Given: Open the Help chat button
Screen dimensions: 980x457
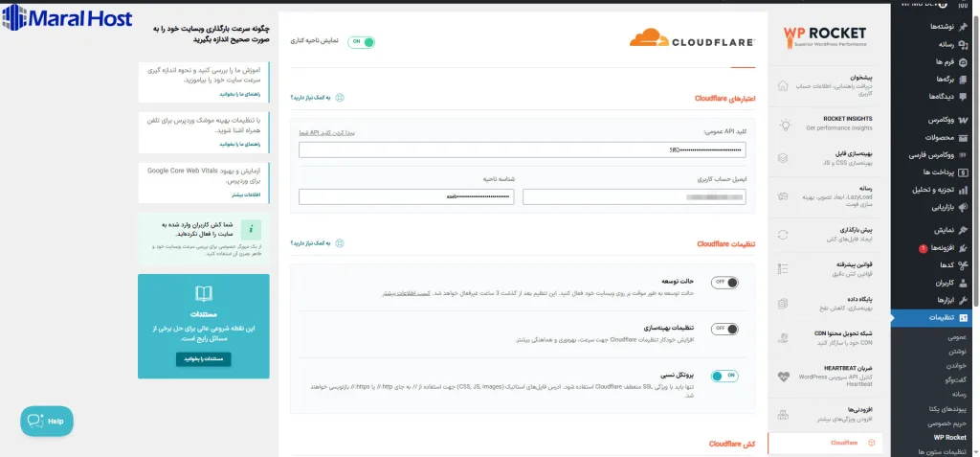Looking at the screenshot, I should point(47,422).
